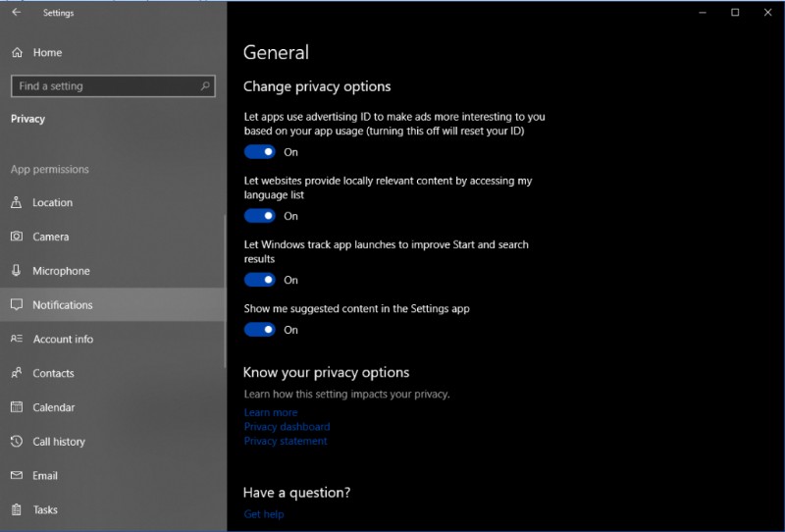
Task: Open Home in the sidebar
Action: pyautogui.click(x=113, y=52)
